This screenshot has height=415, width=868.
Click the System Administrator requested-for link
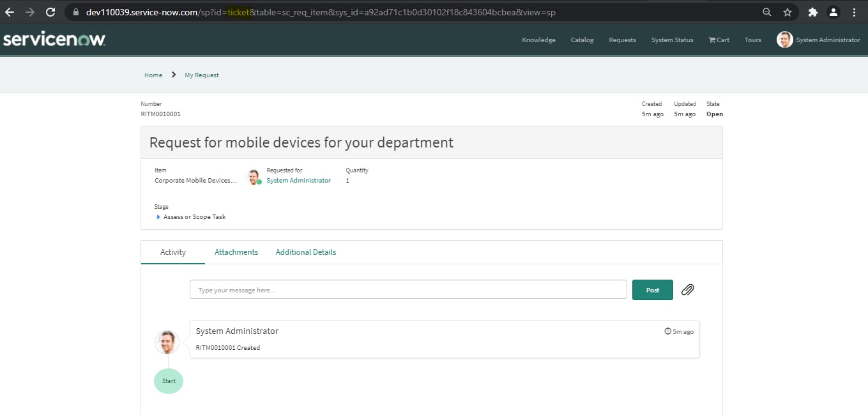click(x=298, y=181)
